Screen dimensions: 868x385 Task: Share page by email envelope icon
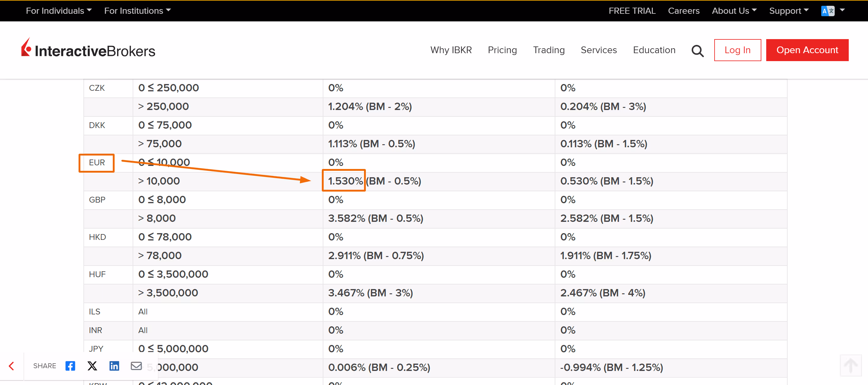pyautogui.click(x=136, y=366)
